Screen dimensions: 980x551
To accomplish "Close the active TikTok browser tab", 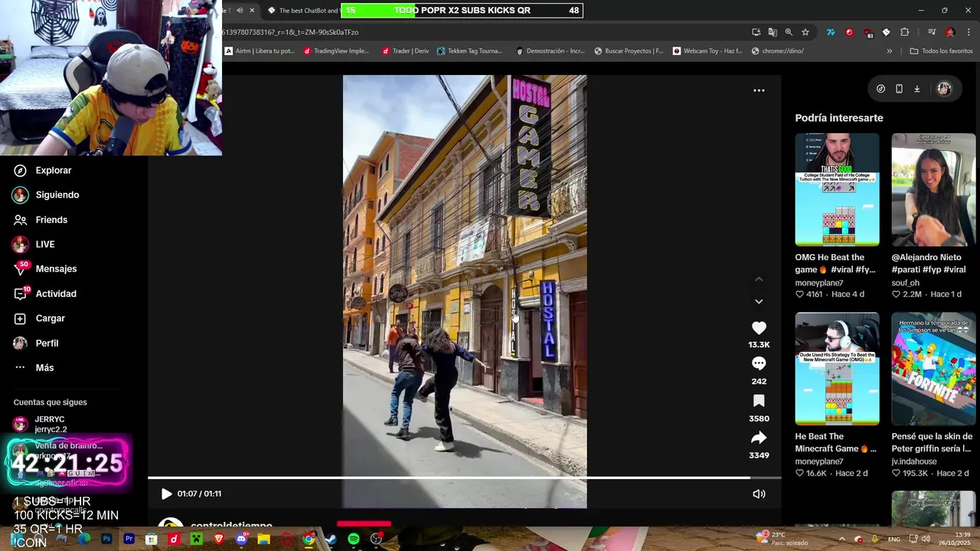I will click(x=252, y=11).
